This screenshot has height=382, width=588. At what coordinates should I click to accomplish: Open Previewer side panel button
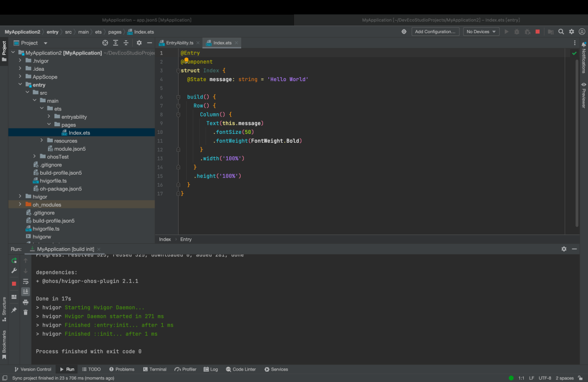pos(584,95)
